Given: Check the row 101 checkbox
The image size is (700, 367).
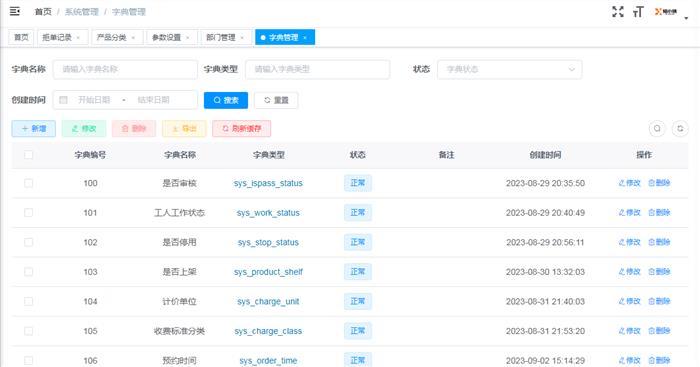Looking at the screenshot, I should (29, 213).
